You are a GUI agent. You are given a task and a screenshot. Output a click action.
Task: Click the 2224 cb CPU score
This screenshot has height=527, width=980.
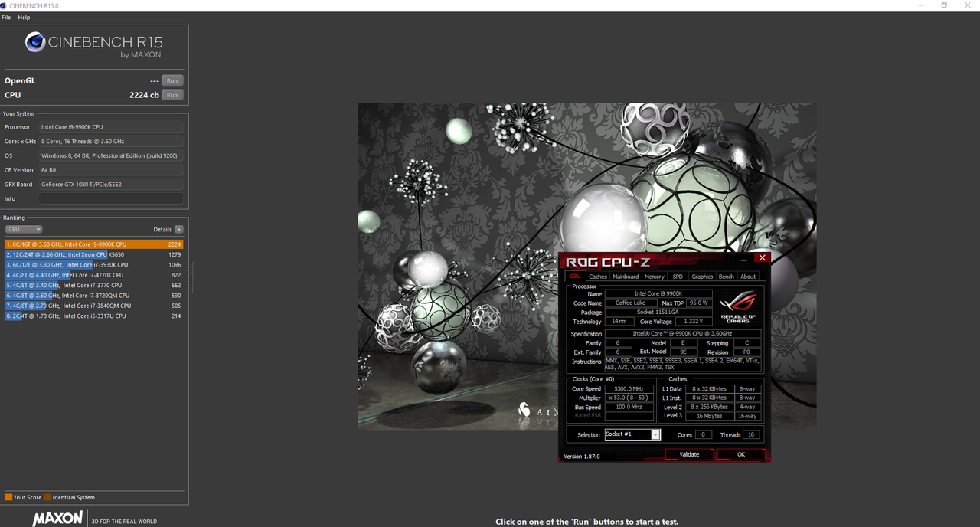click(x=144, y=95)
